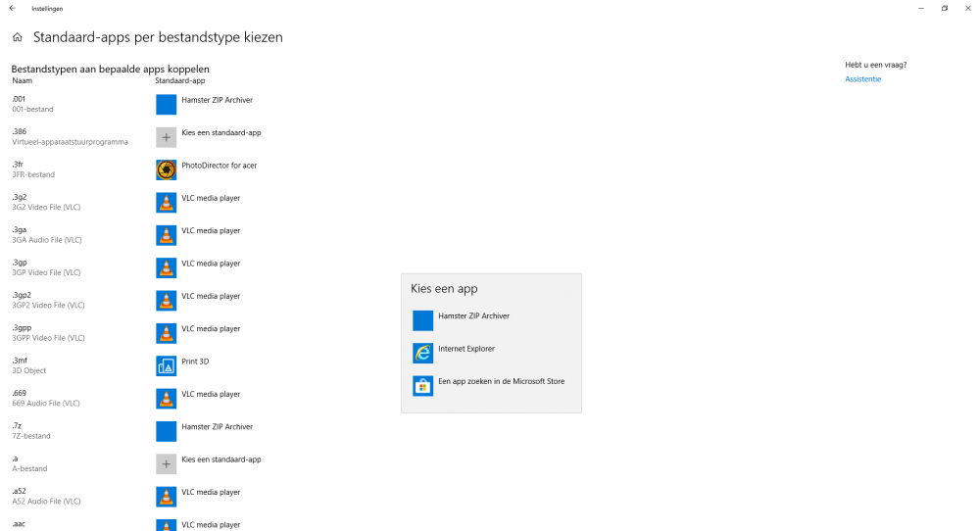The width and height of the screenshot is (980, 531).
Task: Click the 3G2 Video File (VLC) text
Action: pos(46,208)
